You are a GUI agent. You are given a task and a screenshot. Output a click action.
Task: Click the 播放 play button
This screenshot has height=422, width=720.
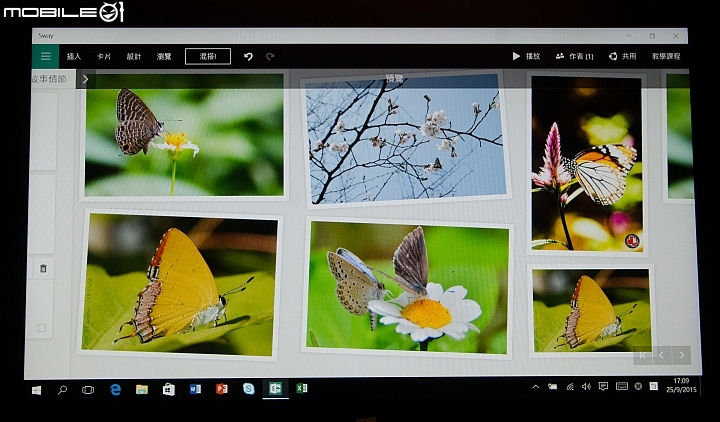(x=526, y=56)
